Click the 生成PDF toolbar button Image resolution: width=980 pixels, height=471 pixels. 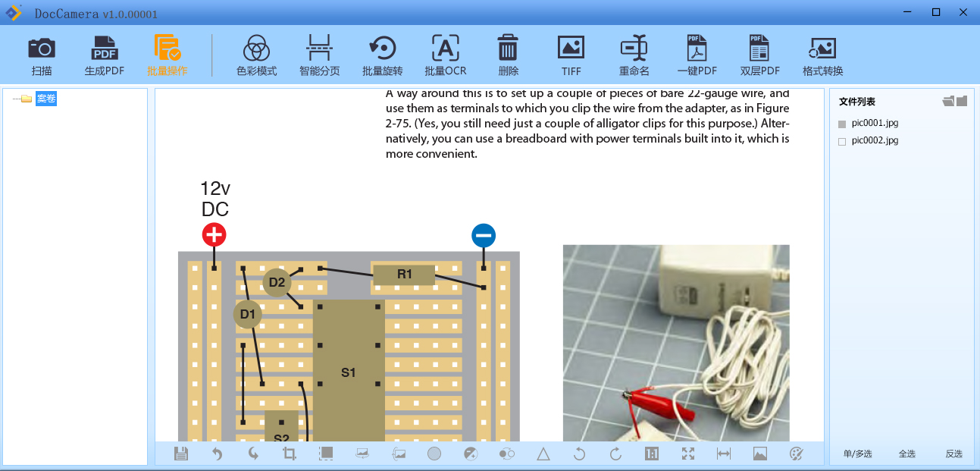coord(105,55)
